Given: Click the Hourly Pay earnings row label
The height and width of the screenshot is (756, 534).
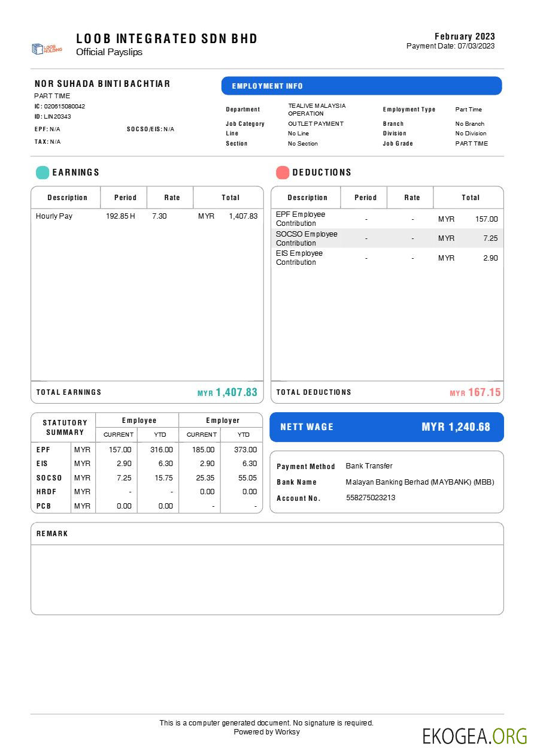Looking at the screenshot, I should pos(54,216).
